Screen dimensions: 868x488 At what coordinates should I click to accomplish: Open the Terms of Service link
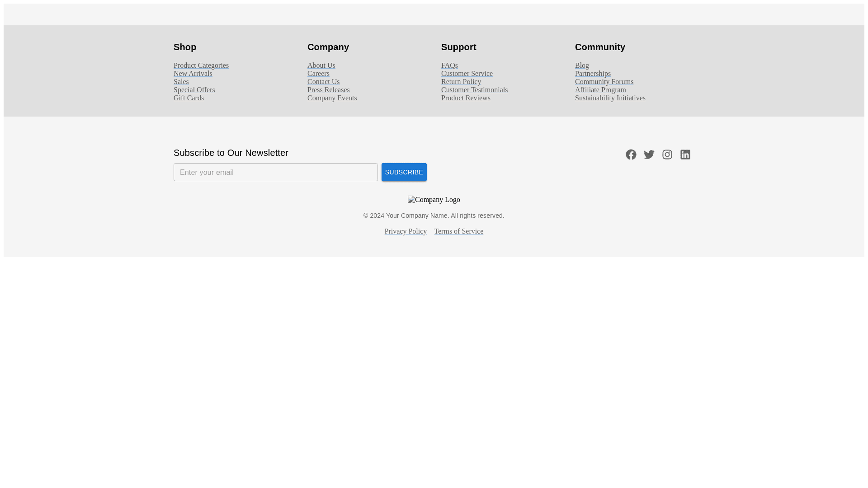(x=458, y=231)
